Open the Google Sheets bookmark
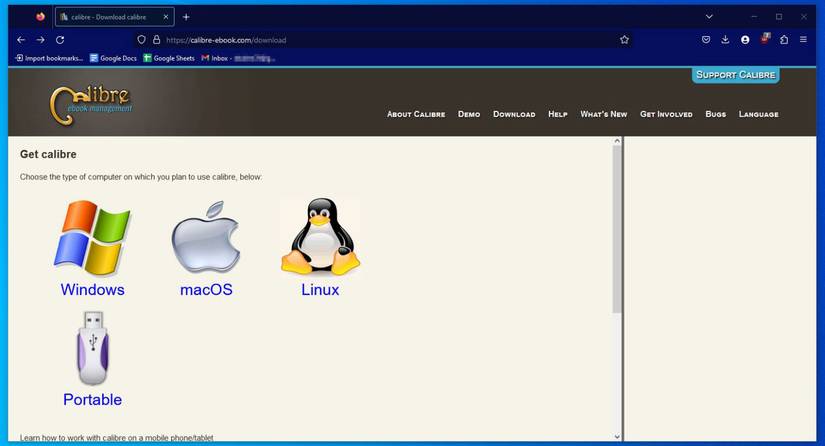Image resolution: width=825 pixels, height=446 pixels. click(169, 58)
